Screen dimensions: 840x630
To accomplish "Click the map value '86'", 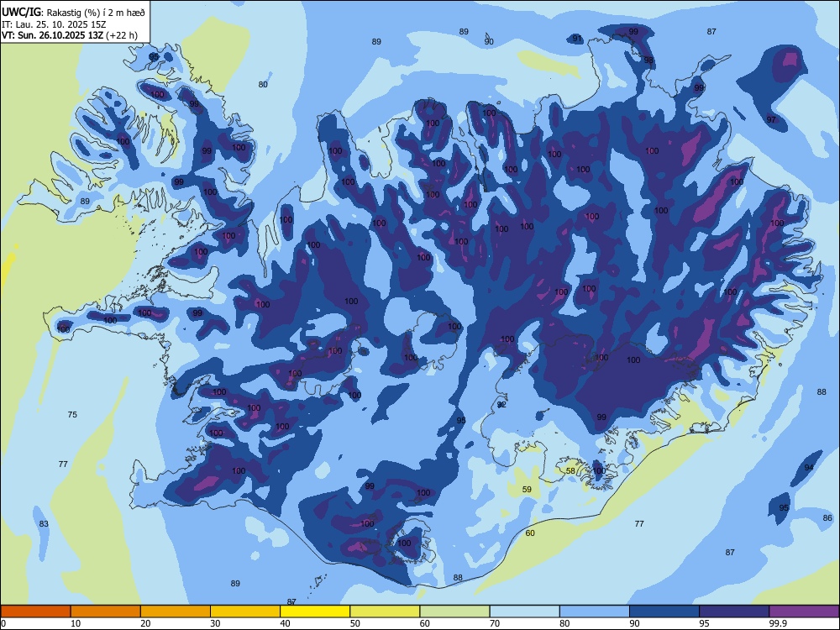I will 827,517.
